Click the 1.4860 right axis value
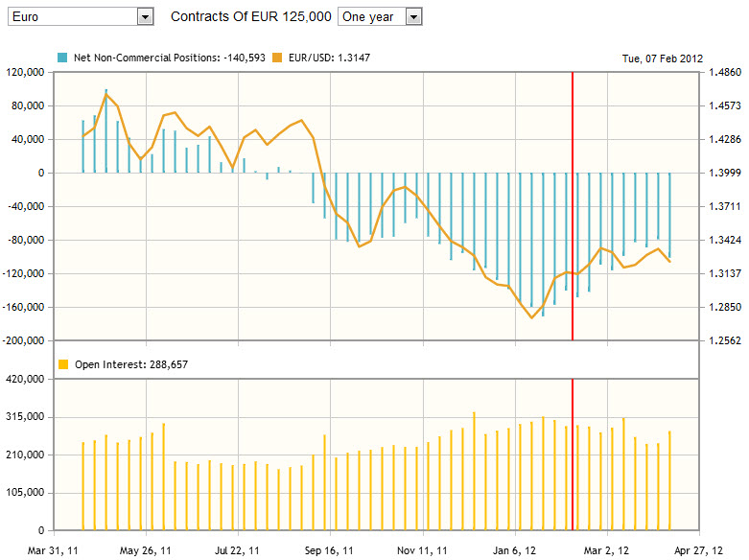 (723, 72)
